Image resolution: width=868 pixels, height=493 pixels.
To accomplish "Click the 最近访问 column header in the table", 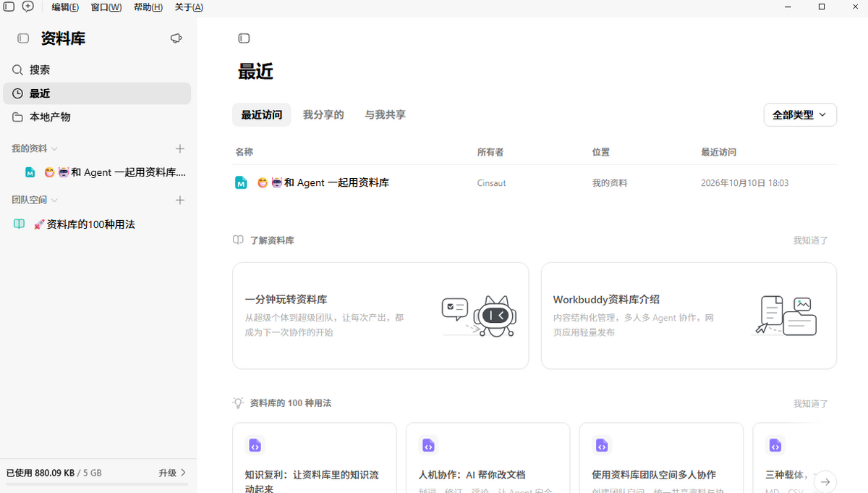I will tap(719, 152).
